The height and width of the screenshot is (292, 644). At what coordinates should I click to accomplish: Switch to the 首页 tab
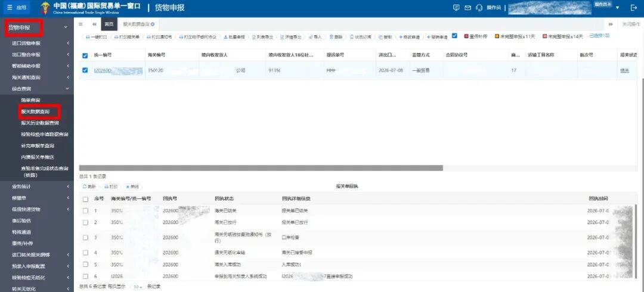109,24
